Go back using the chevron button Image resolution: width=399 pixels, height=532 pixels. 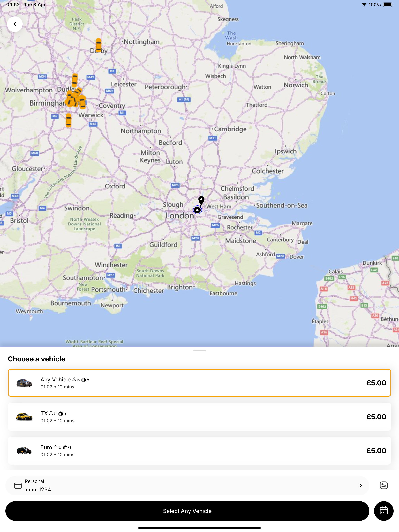pyautogui.click(x=15, y=24)
